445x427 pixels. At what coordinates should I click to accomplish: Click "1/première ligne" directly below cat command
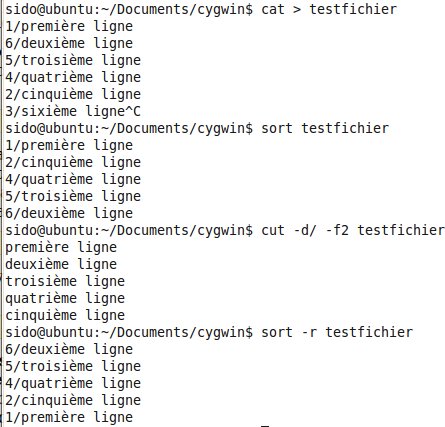[x=69, y=26]
